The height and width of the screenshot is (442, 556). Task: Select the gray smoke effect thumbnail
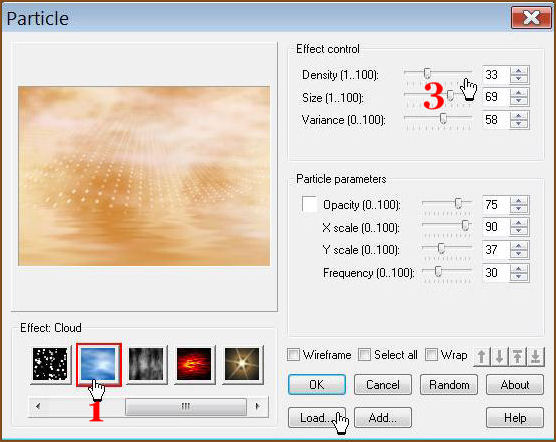click(146, 364)
